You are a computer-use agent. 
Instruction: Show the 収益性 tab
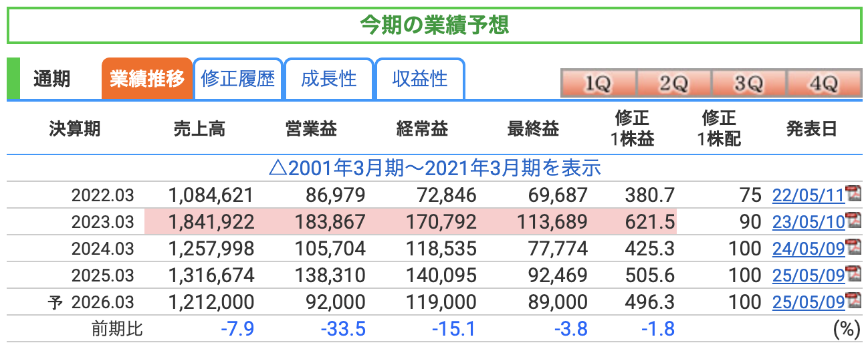pos(419,79)
